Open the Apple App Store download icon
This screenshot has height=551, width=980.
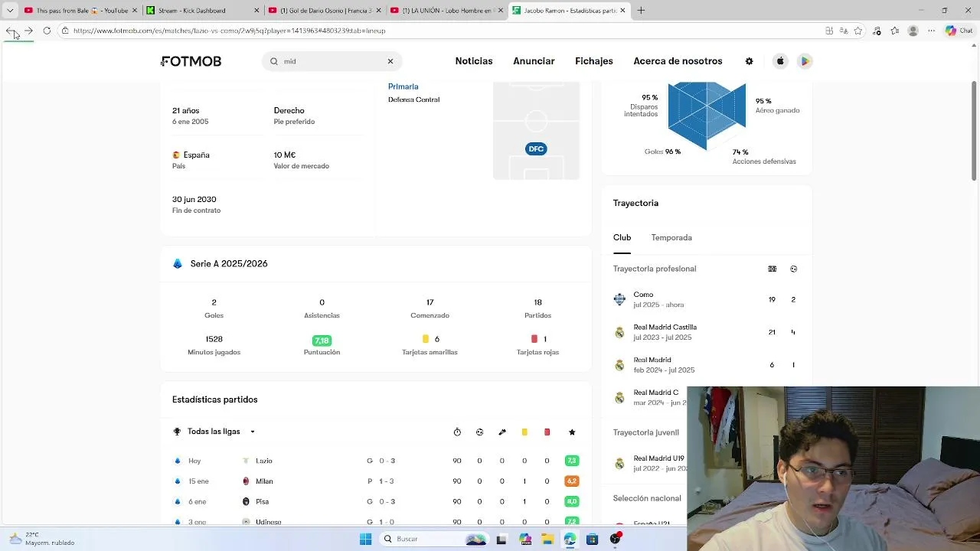click(x=780, y=61)
